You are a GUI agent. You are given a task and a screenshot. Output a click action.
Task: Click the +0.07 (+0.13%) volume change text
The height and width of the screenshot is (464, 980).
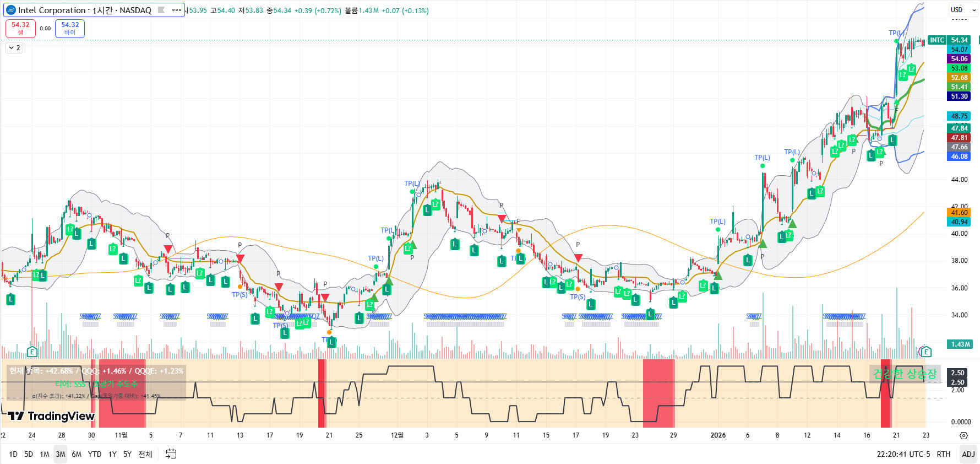click(405, 10)
